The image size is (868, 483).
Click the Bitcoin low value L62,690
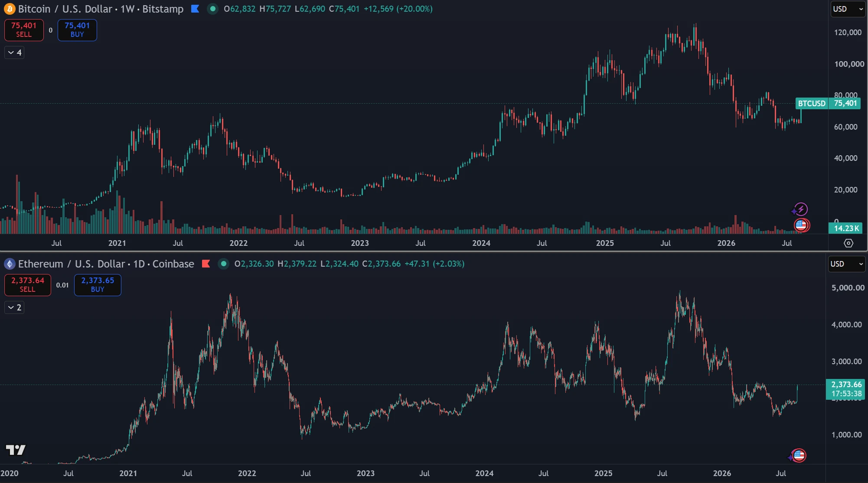point(310,9)
